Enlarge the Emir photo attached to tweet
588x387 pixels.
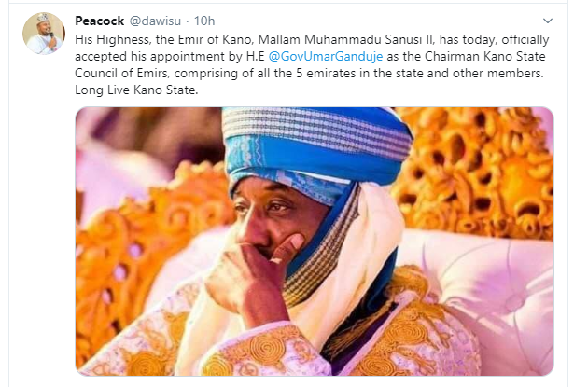(315, 242)
